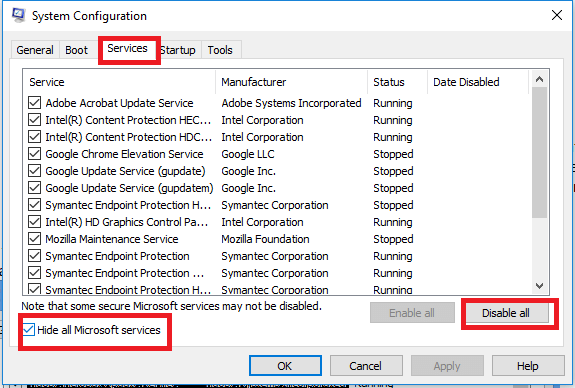This screenshot has height=388, width=575.
Task: Click the Disable all button
Action: pyautogui.click(x=505, y=313)
